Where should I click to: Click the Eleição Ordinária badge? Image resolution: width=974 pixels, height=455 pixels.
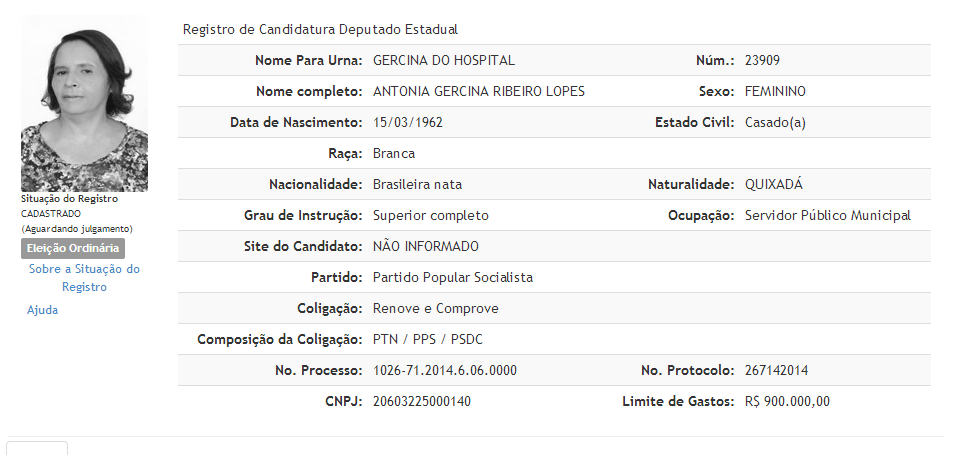(73, 248)
